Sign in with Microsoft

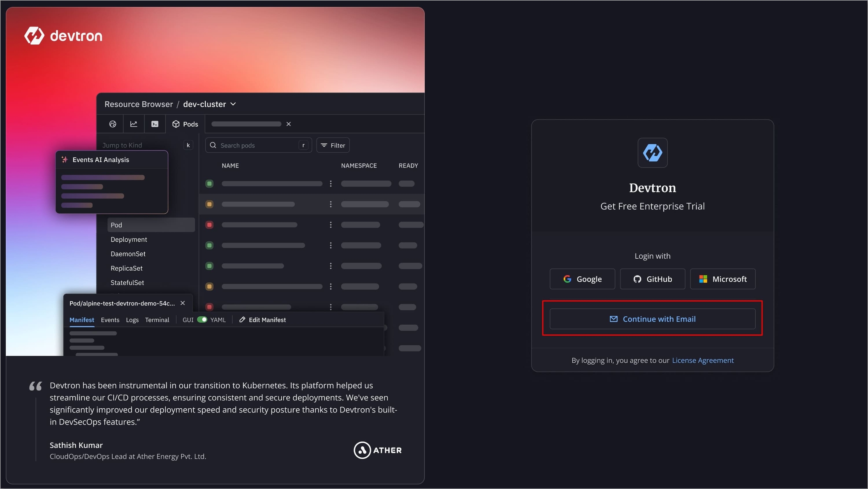(723, 279)
